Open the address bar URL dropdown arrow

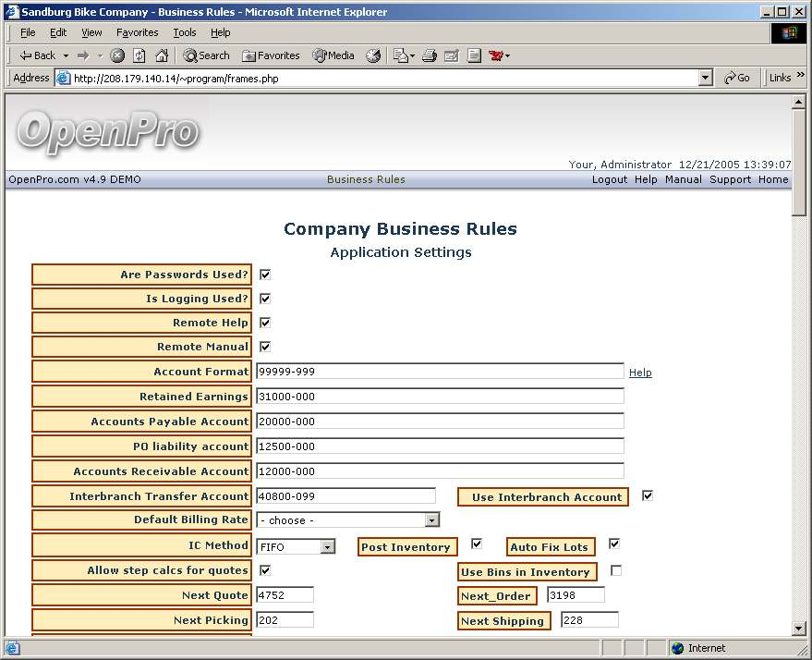click(x=706, y=79)
